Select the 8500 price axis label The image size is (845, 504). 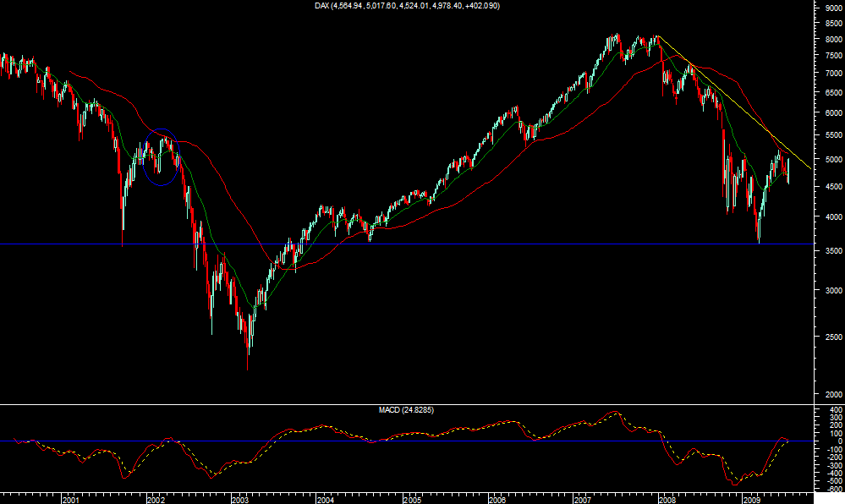(x=833, y=23)
